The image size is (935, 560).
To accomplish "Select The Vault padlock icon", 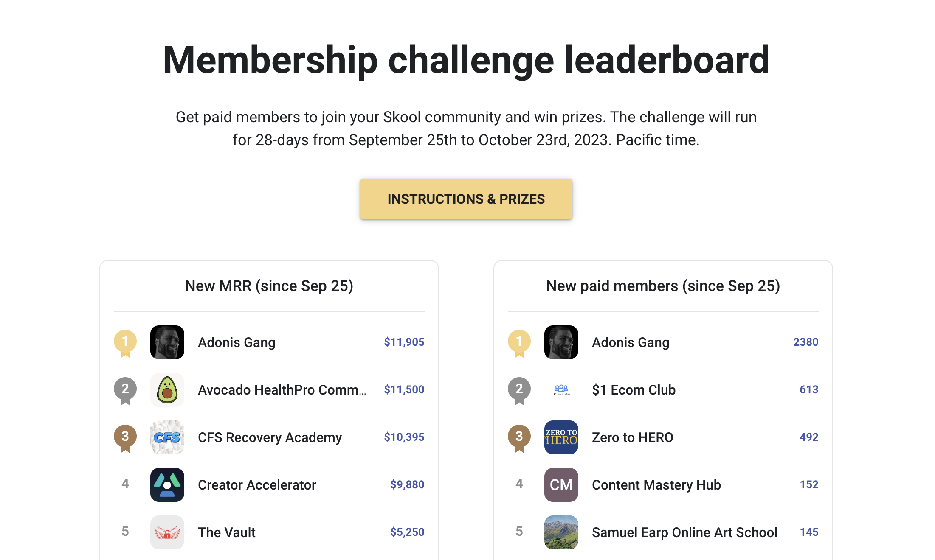I will [167, 532].
